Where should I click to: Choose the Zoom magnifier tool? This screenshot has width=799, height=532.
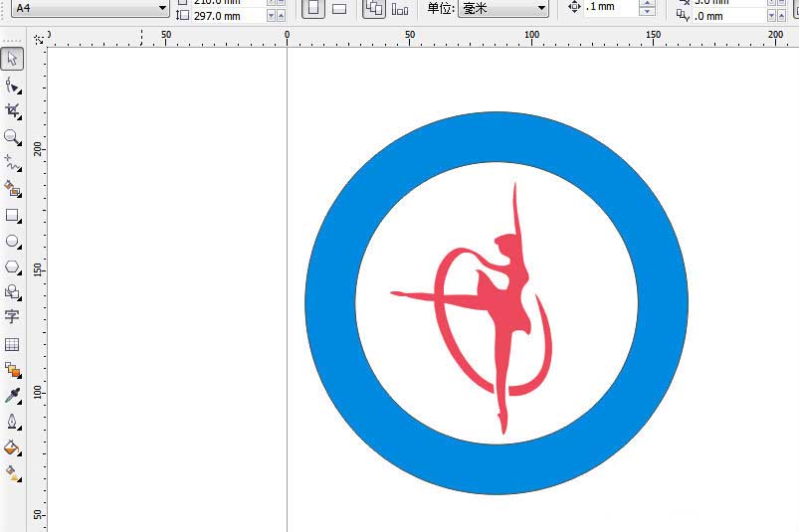click(12, 137)
